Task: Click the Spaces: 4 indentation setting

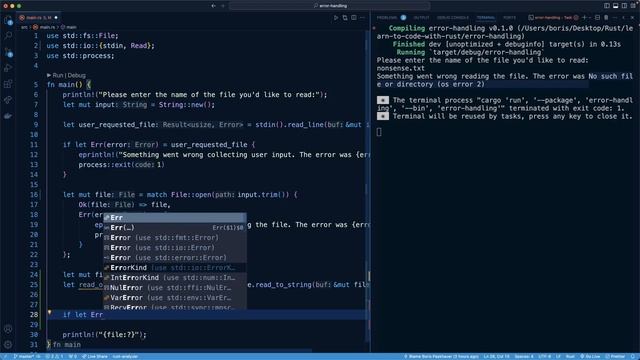Action: (524, 356)
